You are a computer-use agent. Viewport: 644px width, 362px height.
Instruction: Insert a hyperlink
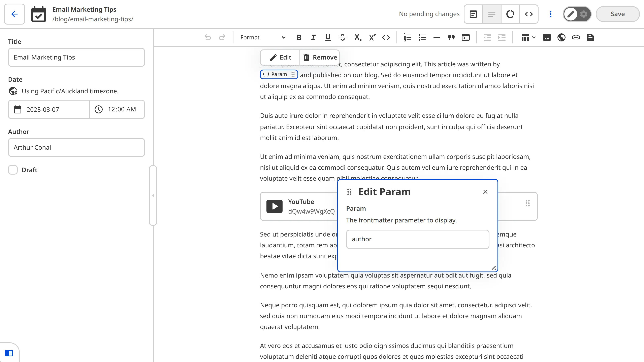(x=576, y=37)
